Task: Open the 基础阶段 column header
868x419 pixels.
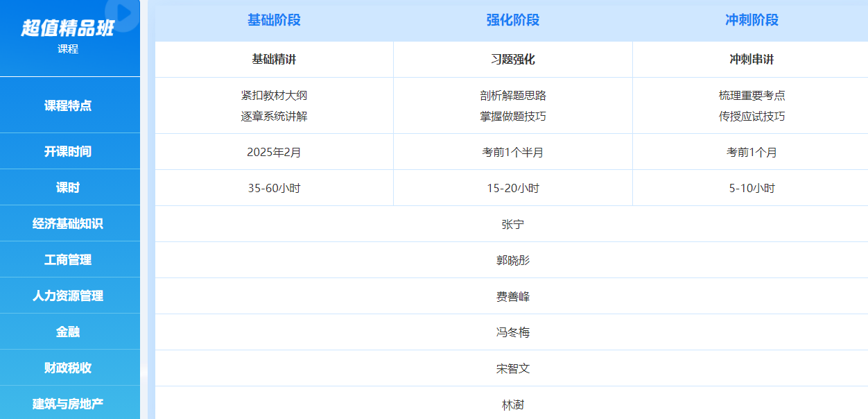Action: click(274, 20)
